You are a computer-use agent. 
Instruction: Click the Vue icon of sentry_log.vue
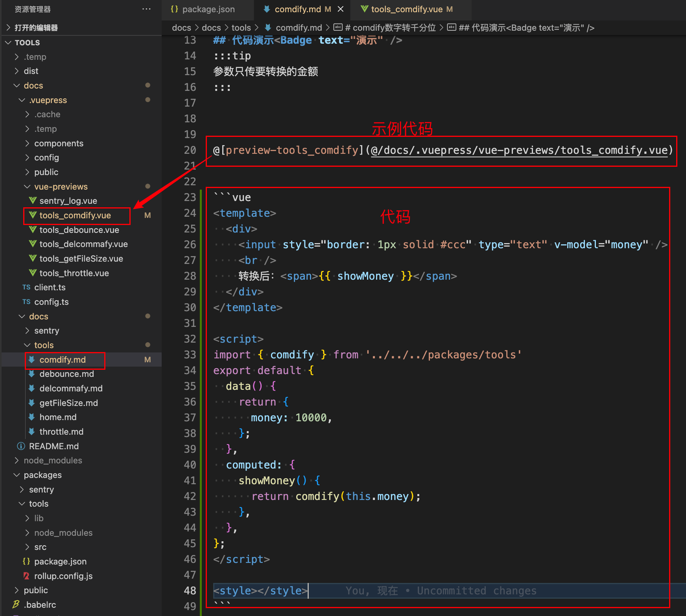point(33,201)
